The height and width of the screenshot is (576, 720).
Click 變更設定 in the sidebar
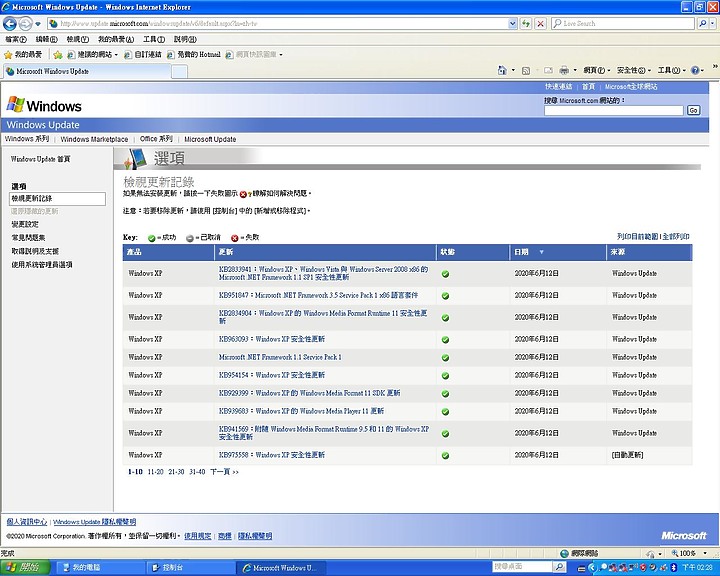click(25, 224)
